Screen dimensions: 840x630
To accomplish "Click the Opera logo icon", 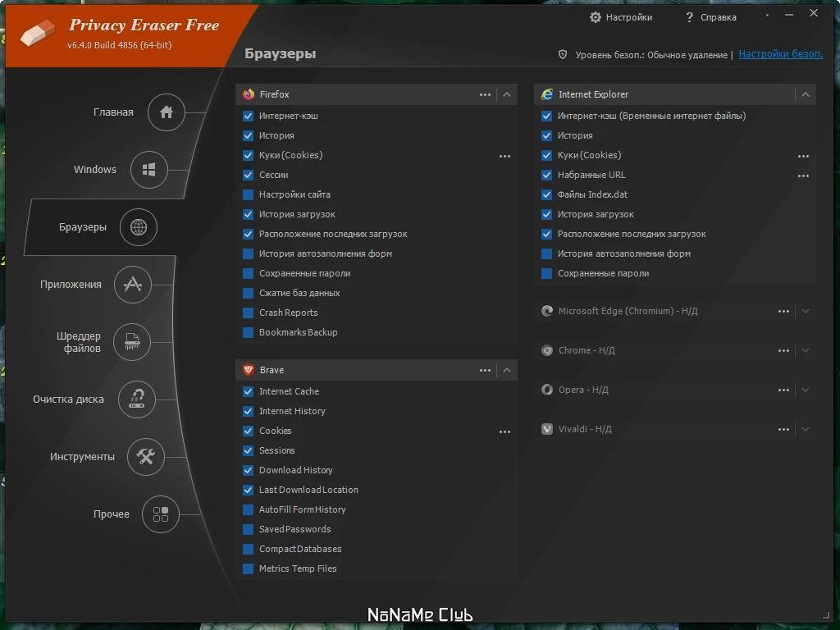I will point(547,390).
